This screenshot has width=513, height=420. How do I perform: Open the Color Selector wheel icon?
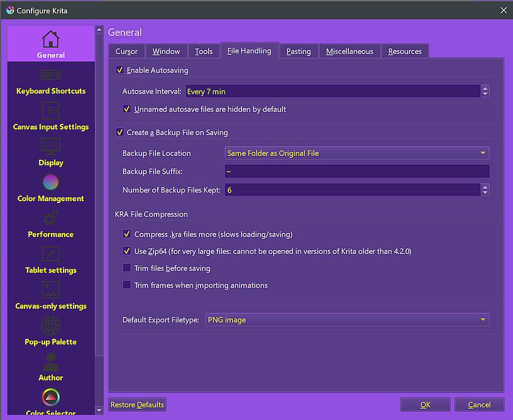(x=51, y=397)
